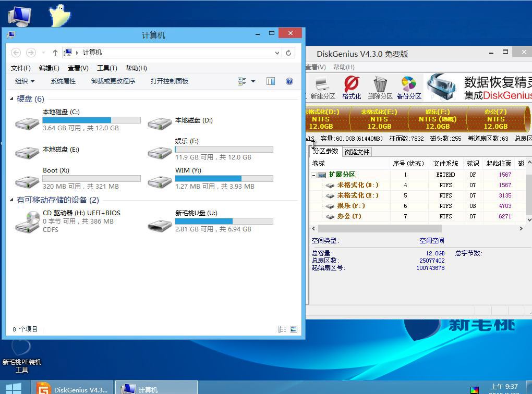532x394 pixels.
Task: Open the 组织 dropdown menu
Action: [x=25, y=81]
